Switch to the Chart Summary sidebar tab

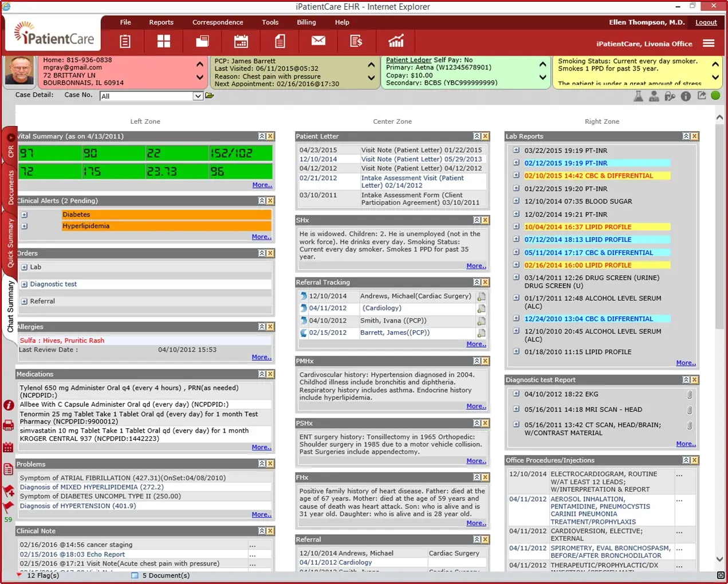[9, 308]
